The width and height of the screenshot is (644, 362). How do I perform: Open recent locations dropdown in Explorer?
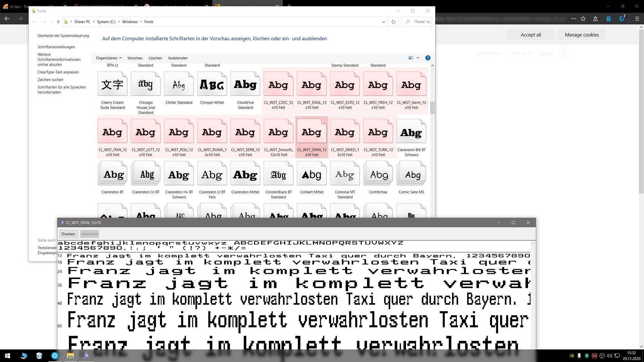tap(52, 22)
